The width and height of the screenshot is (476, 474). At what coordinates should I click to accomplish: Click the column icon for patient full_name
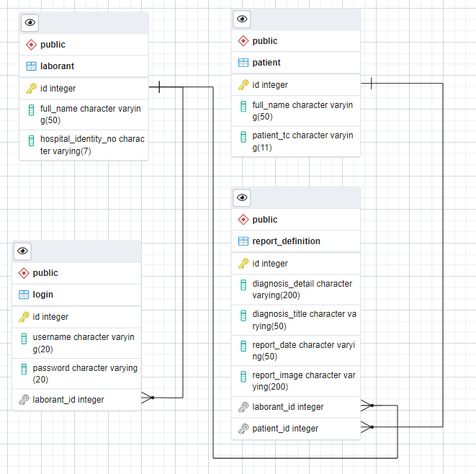(x=243, y=107)
